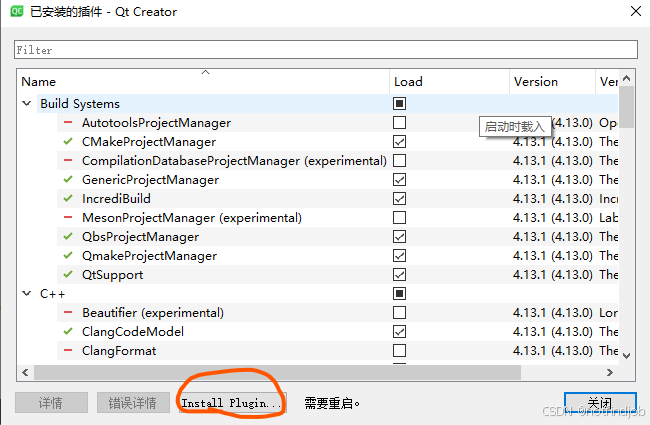Image resolution: width=650 pixels, height=425 pixels.
Task: Click the green check icon beside CMakeProjectManager
Action: point(68,141)
